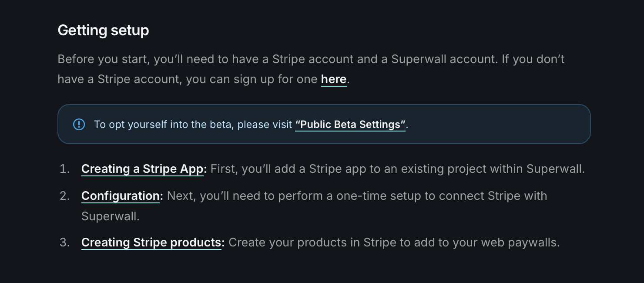Click list number 3 marker
The width and height of the screenshot is (644, 283).
tap(64, 243)
